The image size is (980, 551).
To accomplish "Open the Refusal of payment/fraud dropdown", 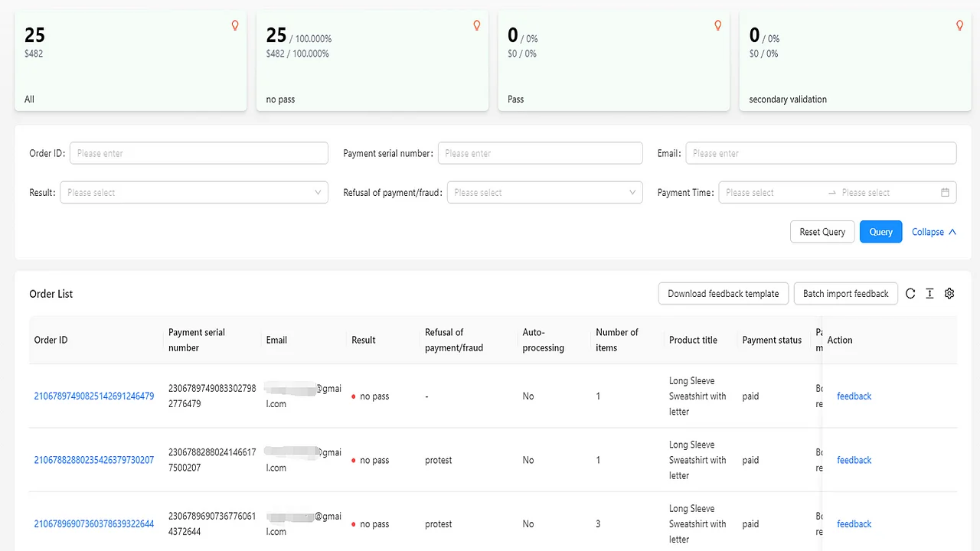I will pyautogui.click(x=544, y=193).
